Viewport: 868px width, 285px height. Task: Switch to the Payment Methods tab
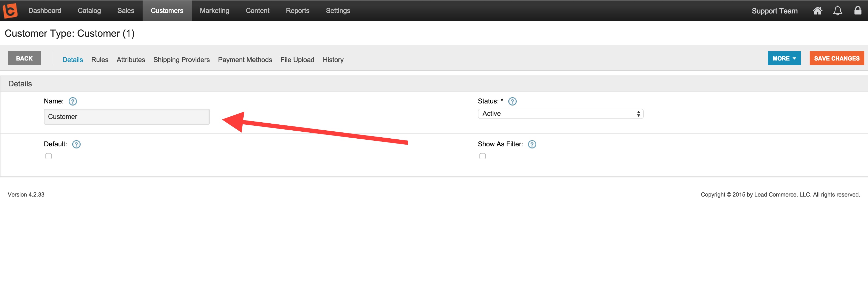pyautogui.click(x=245, y=60)
